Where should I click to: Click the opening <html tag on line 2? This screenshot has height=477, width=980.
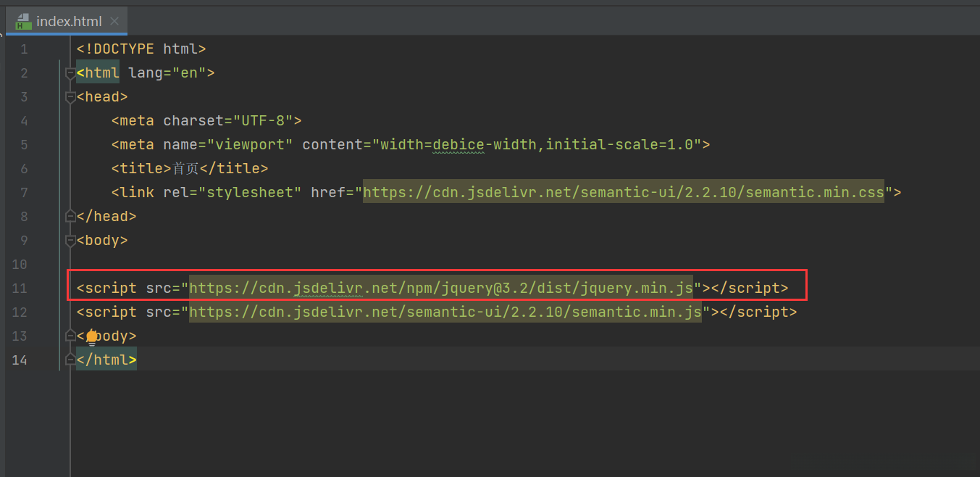98,73
